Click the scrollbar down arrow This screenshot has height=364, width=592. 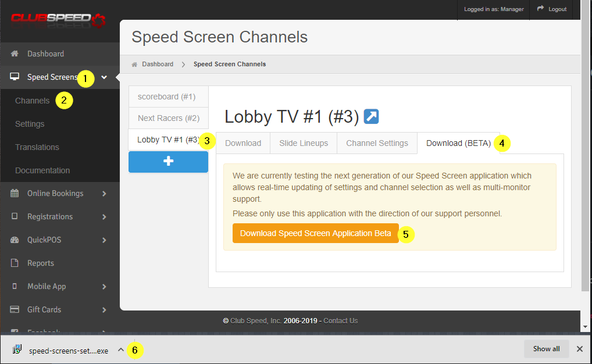(585, 327)
